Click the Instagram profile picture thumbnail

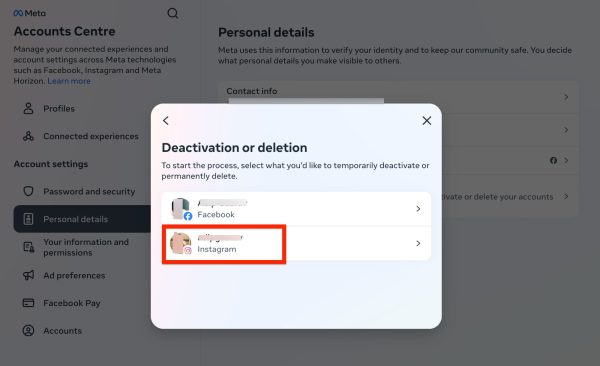(x=181, y=243)
